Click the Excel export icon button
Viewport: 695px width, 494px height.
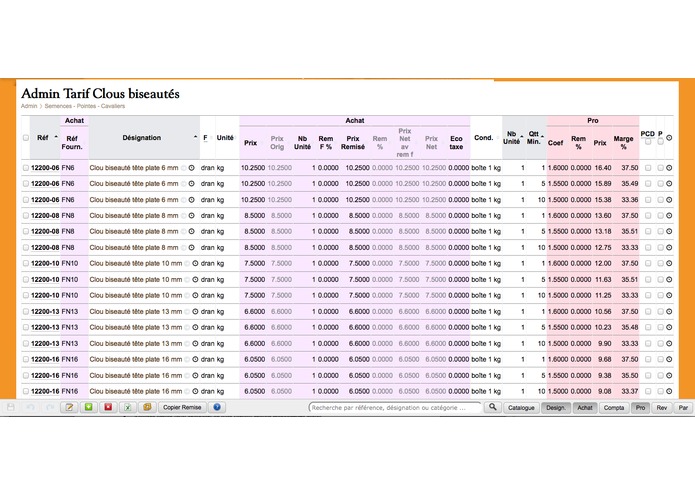[x=128, y=407]
